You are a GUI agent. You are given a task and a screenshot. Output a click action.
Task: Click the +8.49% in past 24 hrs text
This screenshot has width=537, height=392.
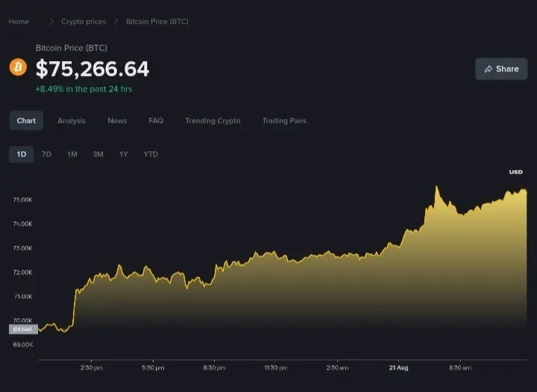point(84,89)
